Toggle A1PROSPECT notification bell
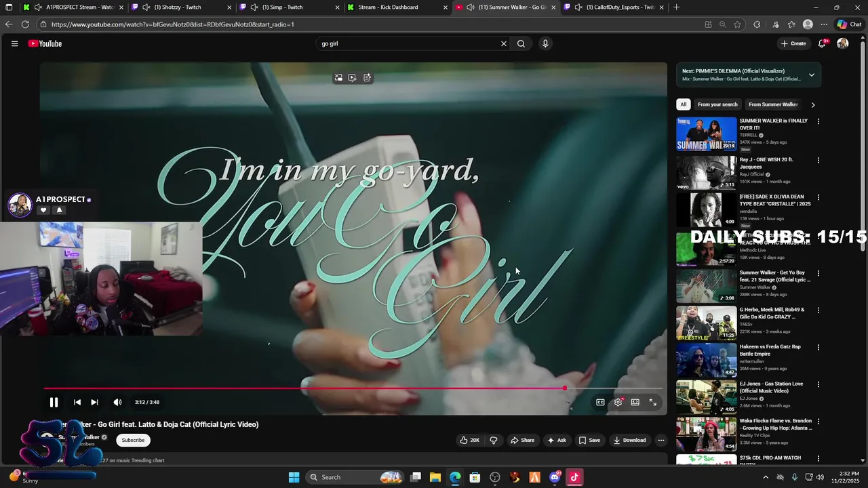 pos(59,210)
